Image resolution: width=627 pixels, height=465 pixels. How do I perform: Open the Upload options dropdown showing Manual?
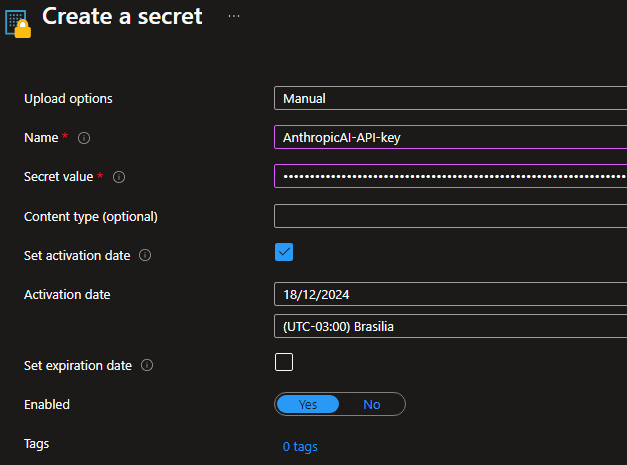pos(450,98)
